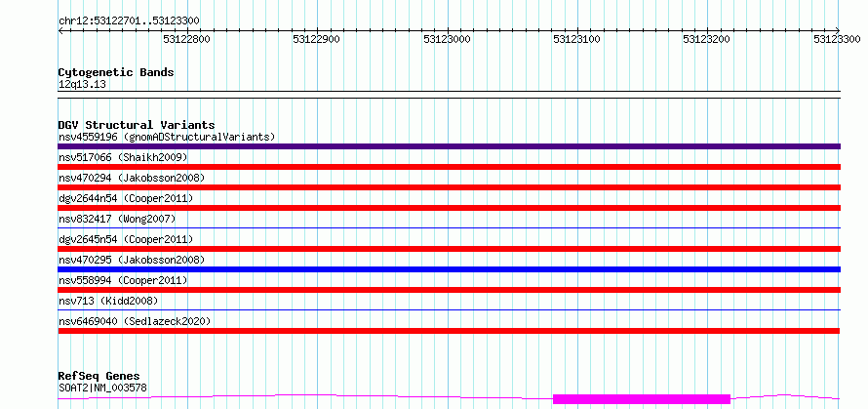
Task: Click ruler position 53122900
Action: (317, 39)
